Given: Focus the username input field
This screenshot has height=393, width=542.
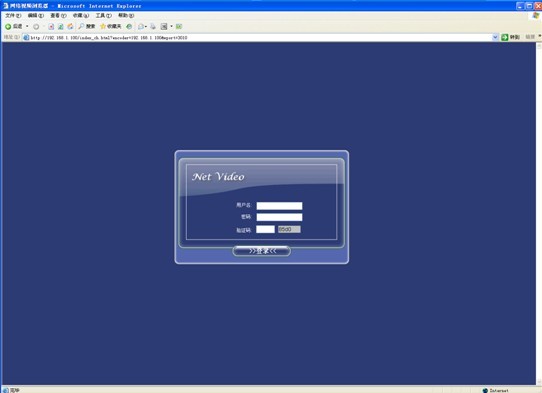Looking at the screenshot, I should [279, 206].
